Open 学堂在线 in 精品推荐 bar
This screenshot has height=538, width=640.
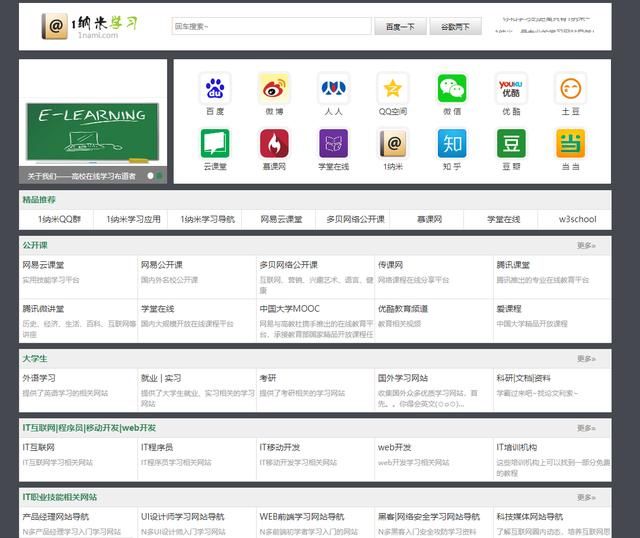503,219
